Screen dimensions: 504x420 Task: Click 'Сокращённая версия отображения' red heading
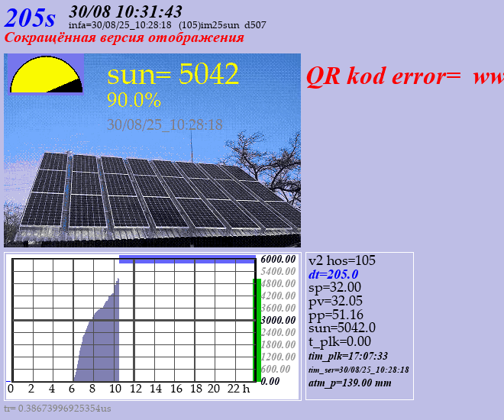tap(124, 37)
